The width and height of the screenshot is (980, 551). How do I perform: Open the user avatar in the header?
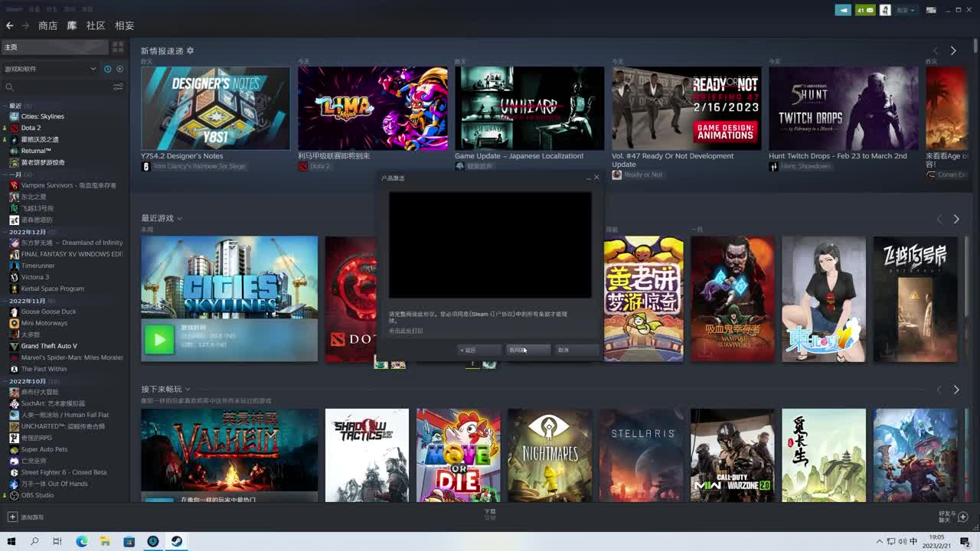coord(885,10)
